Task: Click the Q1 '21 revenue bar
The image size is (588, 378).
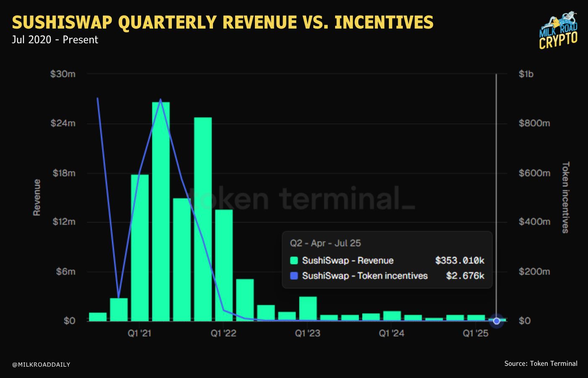Action: (140, 248)
